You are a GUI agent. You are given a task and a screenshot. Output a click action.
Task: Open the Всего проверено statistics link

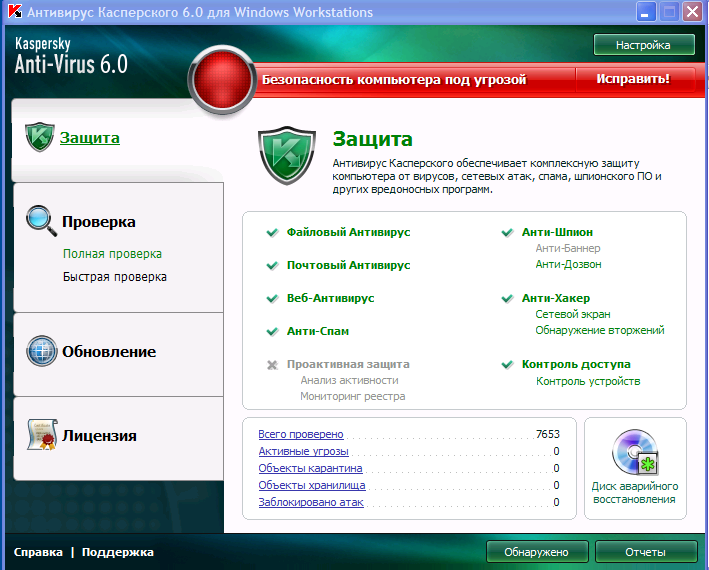301,434
